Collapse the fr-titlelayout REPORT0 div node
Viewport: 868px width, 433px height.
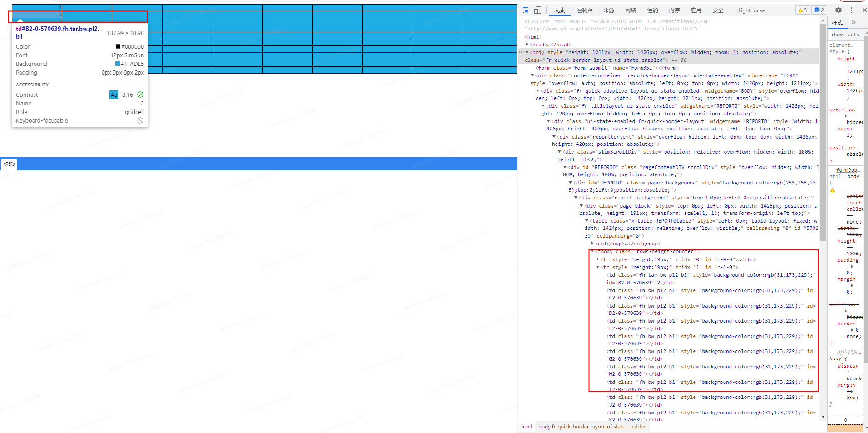[543, 106]
